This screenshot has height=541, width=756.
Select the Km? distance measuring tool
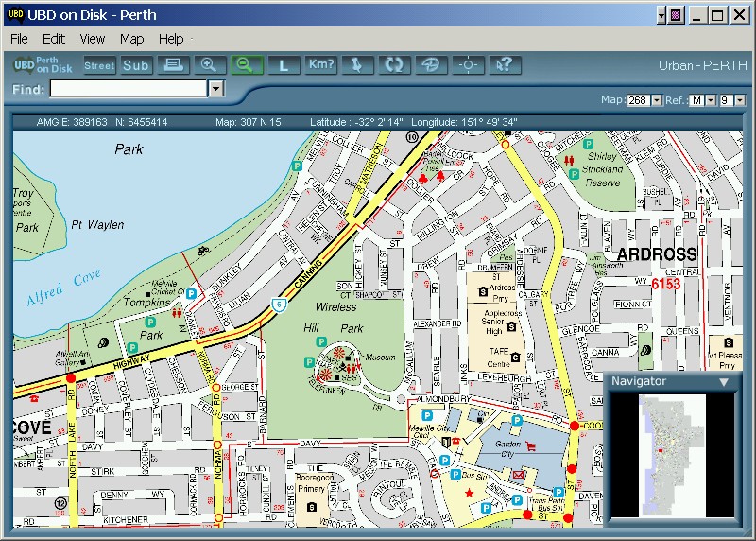pyautogui.click(x=320, y=64)
